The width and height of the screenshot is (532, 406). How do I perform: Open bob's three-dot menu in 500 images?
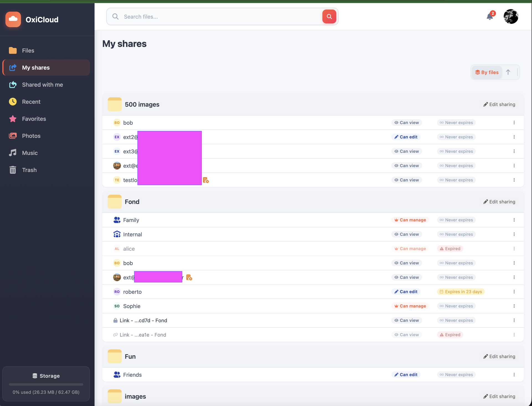pos(514,123)
